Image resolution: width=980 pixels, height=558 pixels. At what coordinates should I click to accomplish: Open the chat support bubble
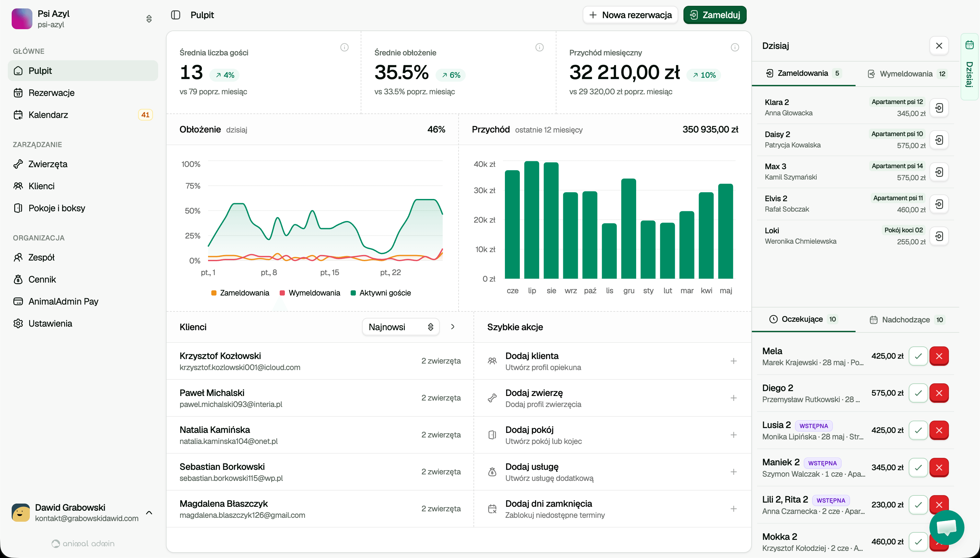pos(946,527)
